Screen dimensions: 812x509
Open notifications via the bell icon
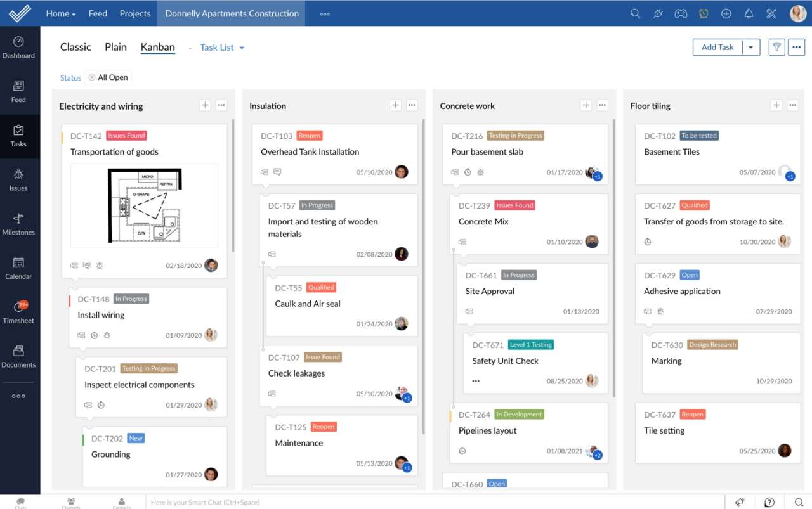click(x=749, y=13)
